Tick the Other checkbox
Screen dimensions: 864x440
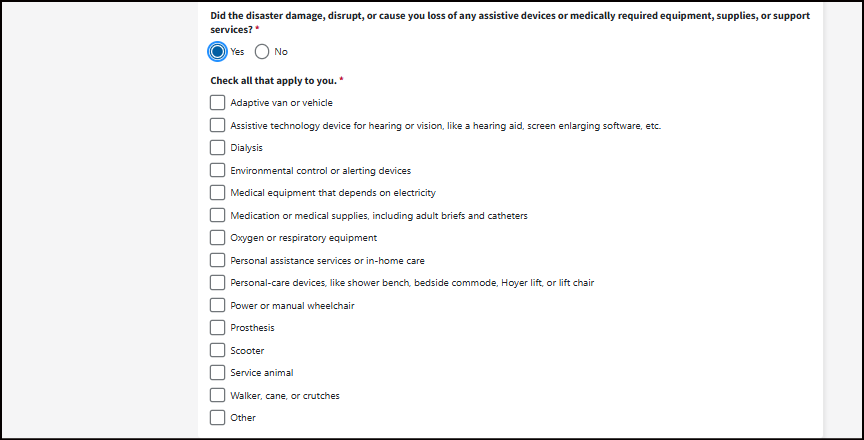click(x=218, y=417)
